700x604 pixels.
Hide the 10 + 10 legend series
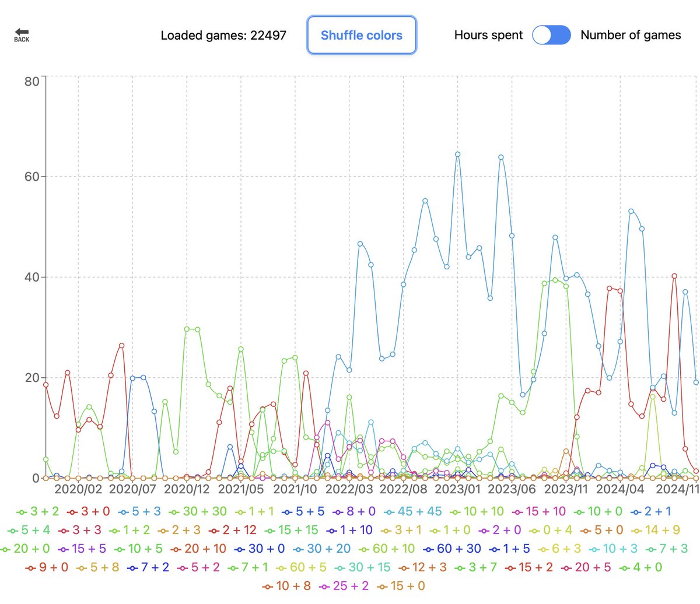pos(477,511)
